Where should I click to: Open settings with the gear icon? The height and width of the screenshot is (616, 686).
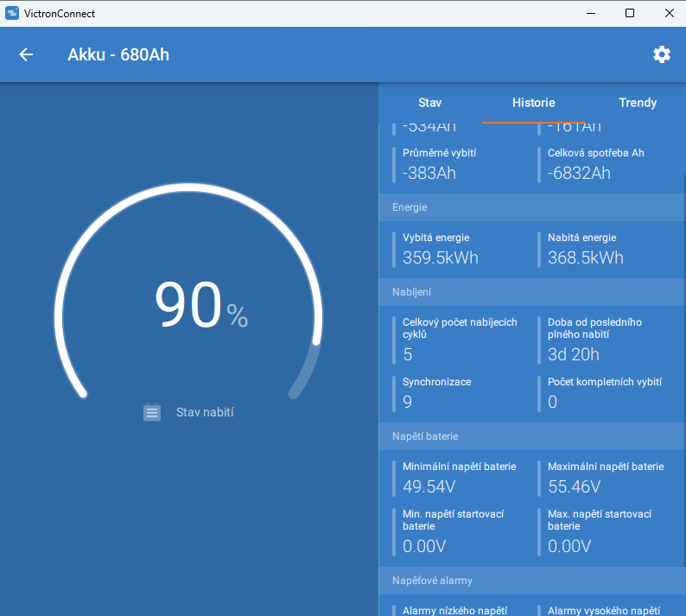(661, 54)
